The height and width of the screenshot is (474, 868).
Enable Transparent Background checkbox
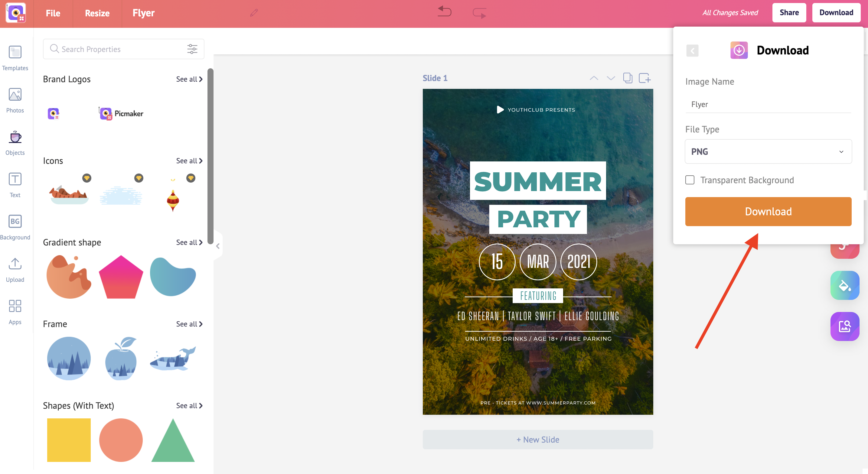[x=690, y=180]
